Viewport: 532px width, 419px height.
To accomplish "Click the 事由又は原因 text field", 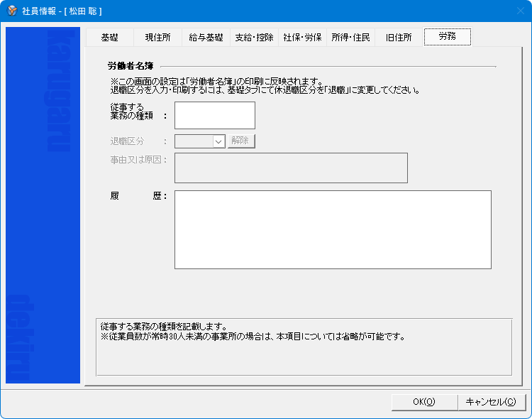I will [291, 168].
